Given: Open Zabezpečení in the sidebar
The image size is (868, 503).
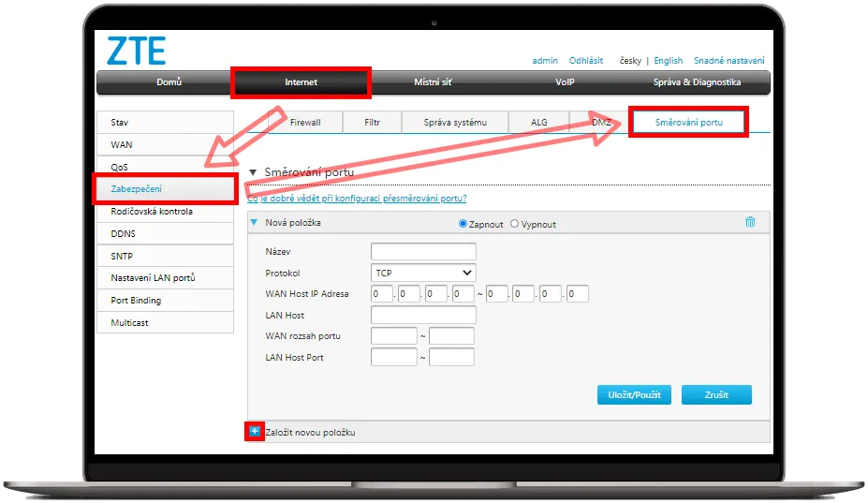Looking at the screenshot, I should [165, 189].
